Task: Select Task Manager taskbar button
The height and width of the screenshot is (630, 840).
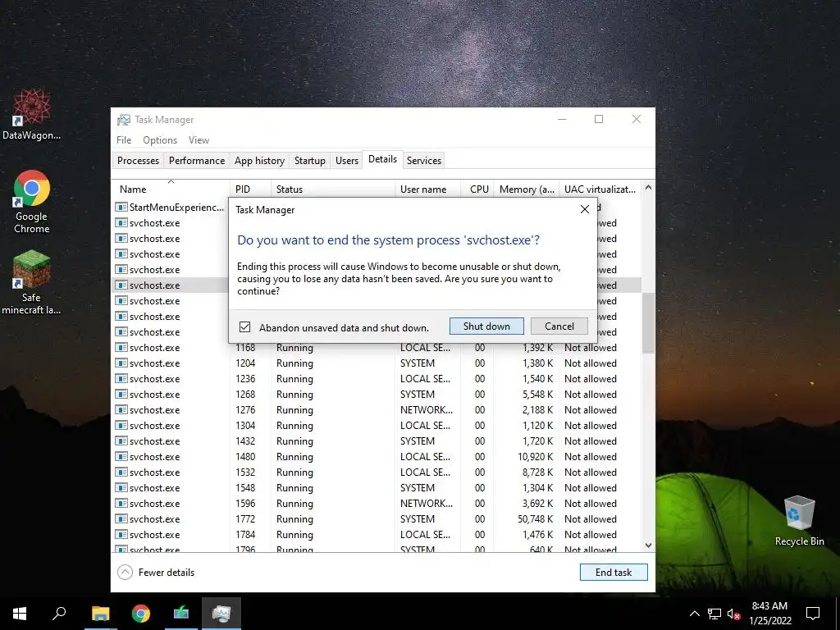Action: tap(221, 614)
